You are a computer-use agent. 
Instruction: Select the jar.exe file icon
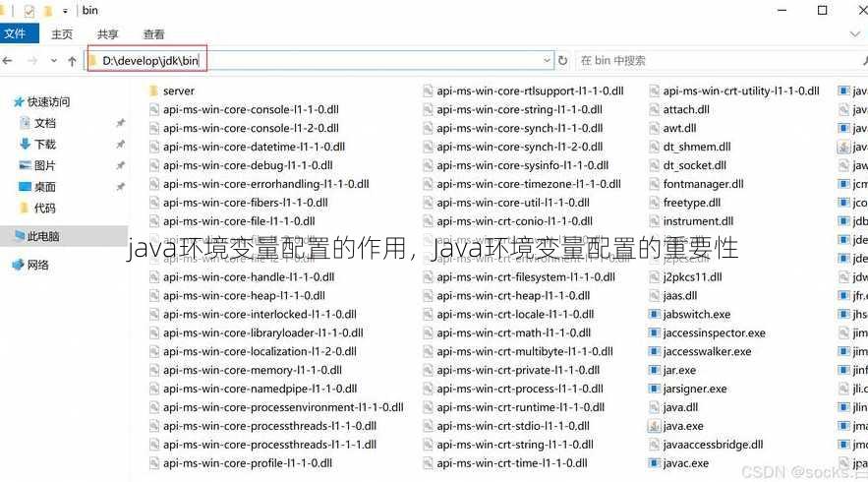[655, 370]
